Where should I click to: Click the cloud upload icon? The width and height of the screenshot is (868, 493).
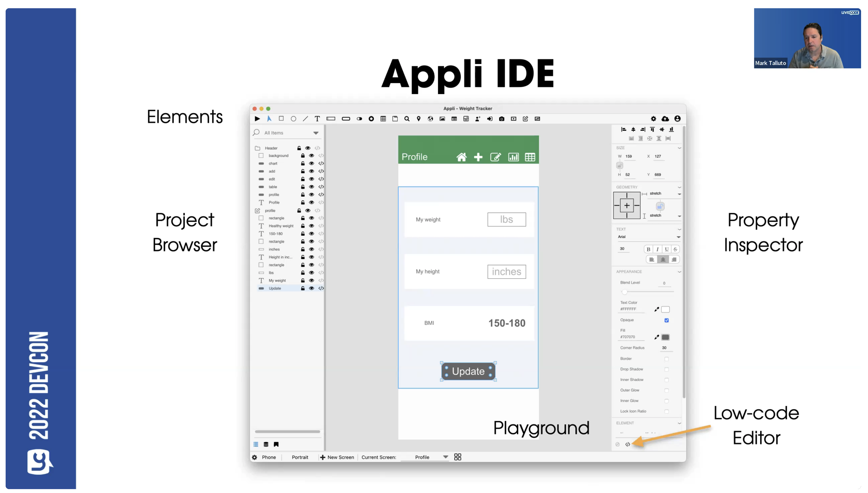pyautogui.click(x=665, y=118)
